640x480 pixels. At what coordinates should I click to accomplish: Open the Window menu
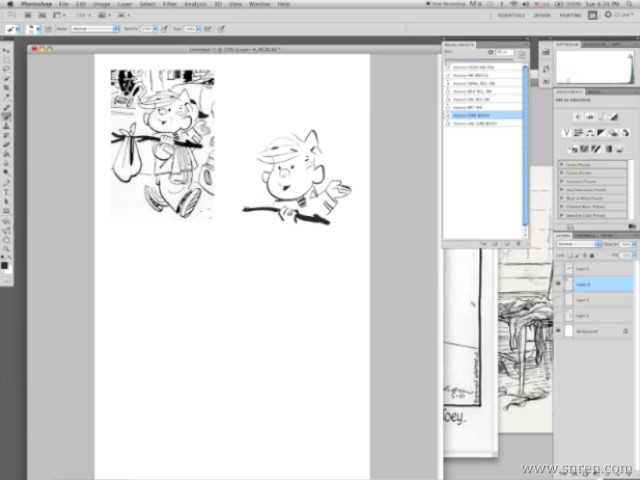click(259, 4)
